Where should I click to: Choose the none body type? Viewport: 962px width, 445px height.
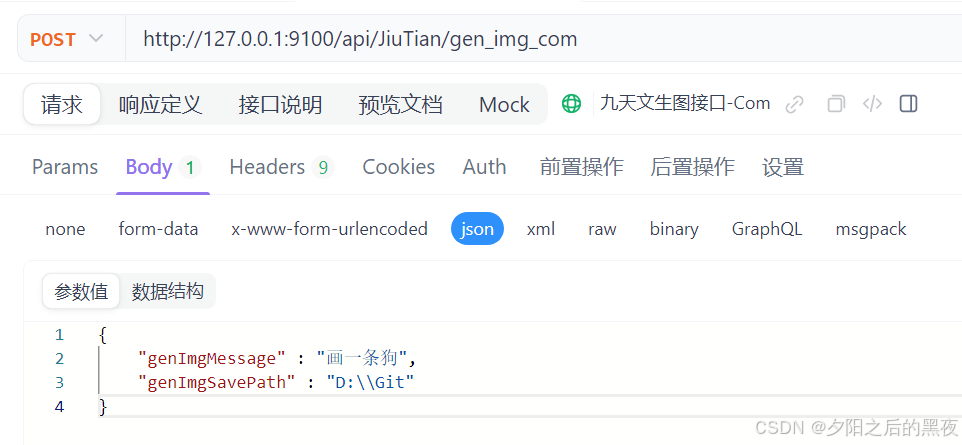click(x=66, y=229)
